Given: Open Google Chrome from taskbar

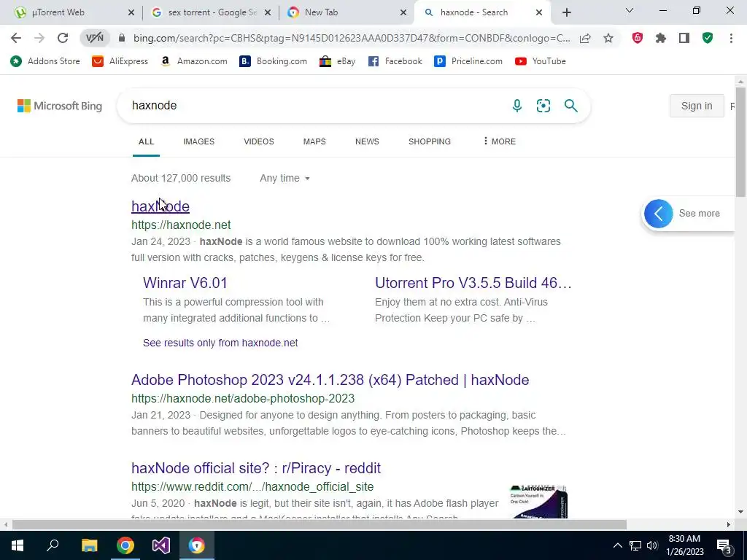Looking at the screenshot, I should tap(125, 545).
